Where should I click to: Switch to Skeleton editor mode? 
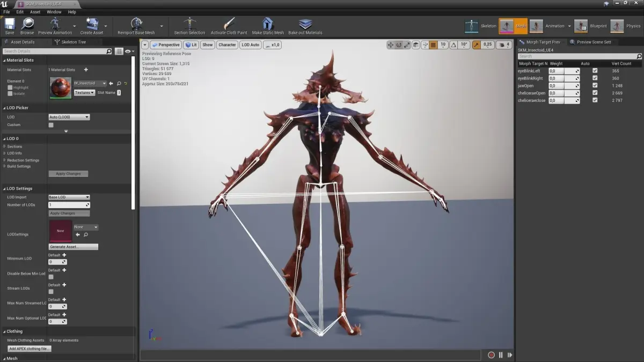tap(481, 26)
